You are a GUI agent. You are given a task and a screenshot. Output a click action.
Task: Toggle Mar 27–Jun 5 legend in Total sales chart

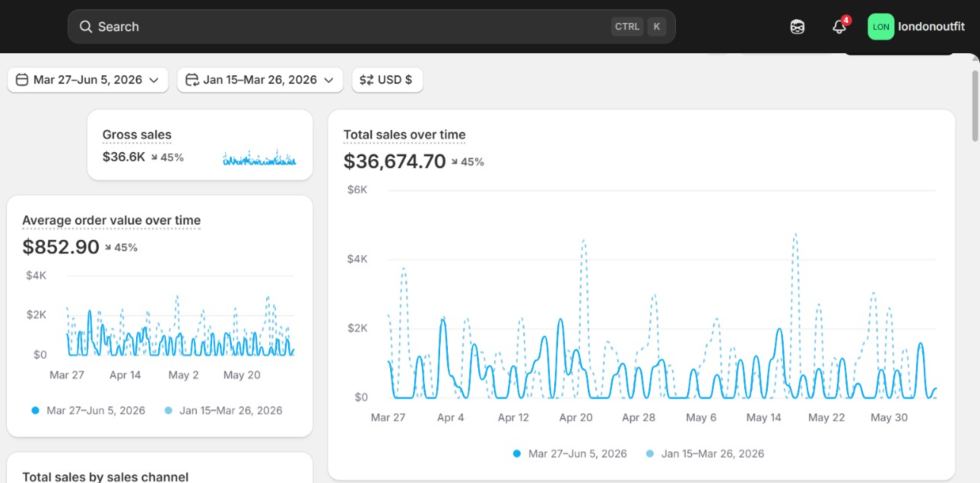tap(570, 453)
